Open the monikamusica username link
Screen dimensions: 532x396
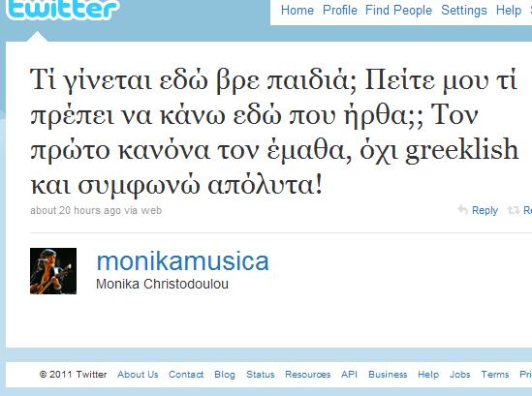183,261
